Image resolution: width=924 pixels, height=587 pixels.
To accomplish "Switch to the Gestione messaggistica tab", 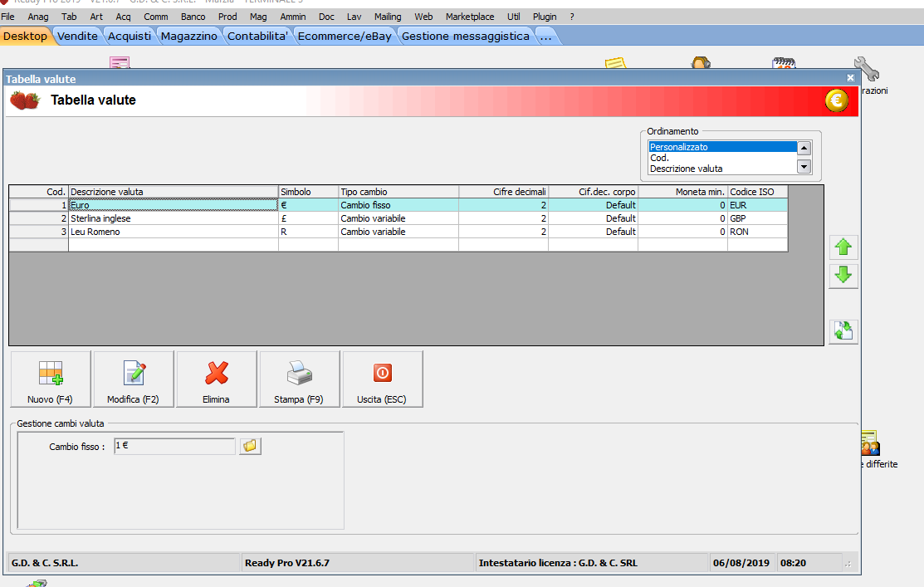I will click(x=466, y=36).
